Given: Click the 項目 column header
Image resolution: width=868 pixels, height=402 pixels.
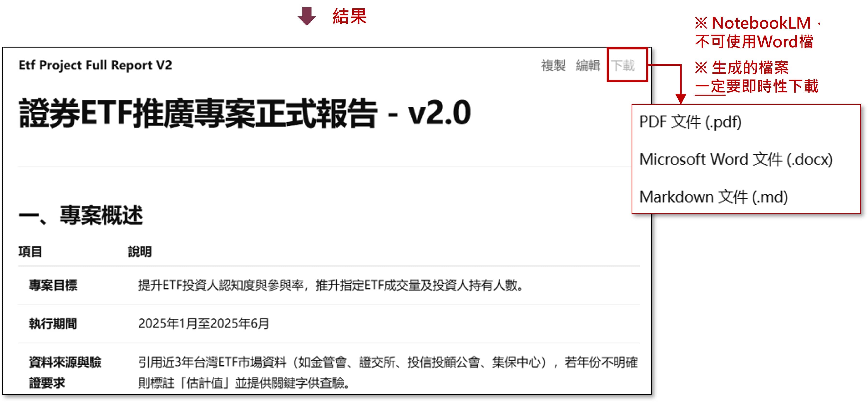Looking at the screenshot, I should click(30, 252).
